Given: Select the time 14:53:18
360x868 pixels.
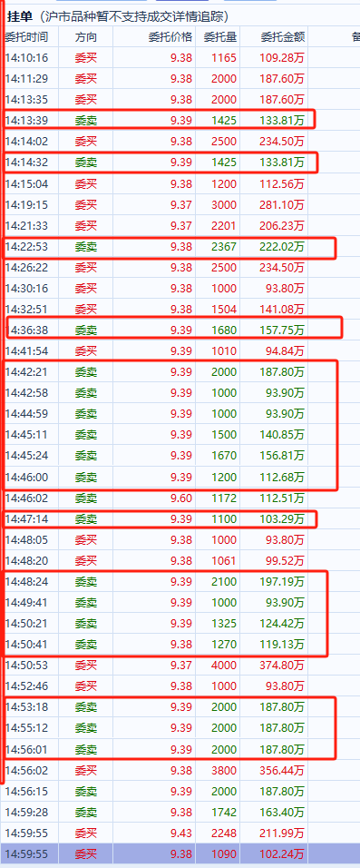Looking at the screenshot, I should click(x=26, y=708).
